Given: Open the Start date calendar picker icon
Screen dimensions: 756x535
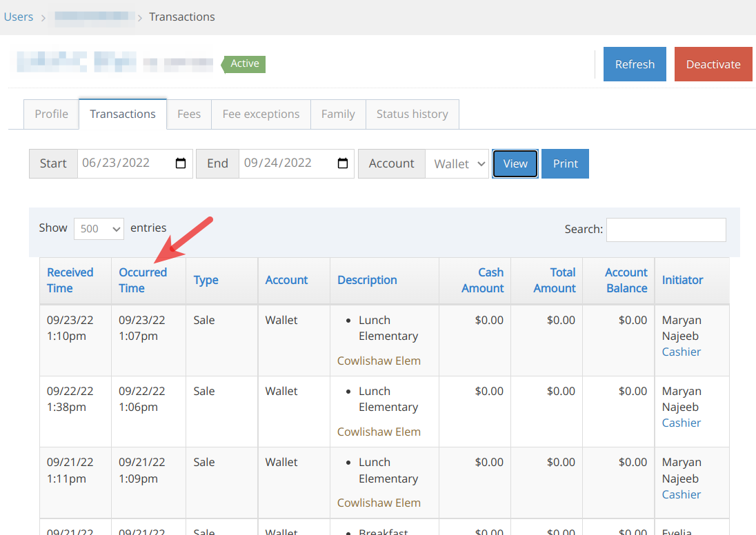Looking at the screenshot, I should point(181,163).
